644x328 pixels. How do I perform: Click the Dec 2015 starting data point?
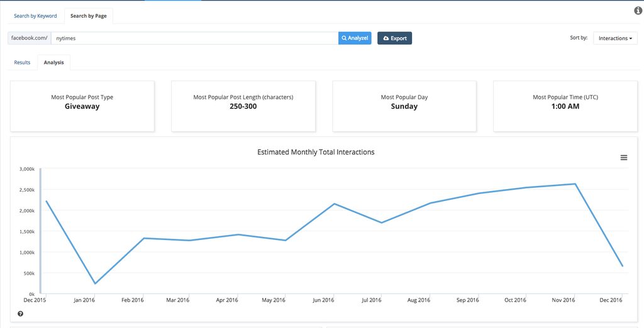[x=47, y=202]
